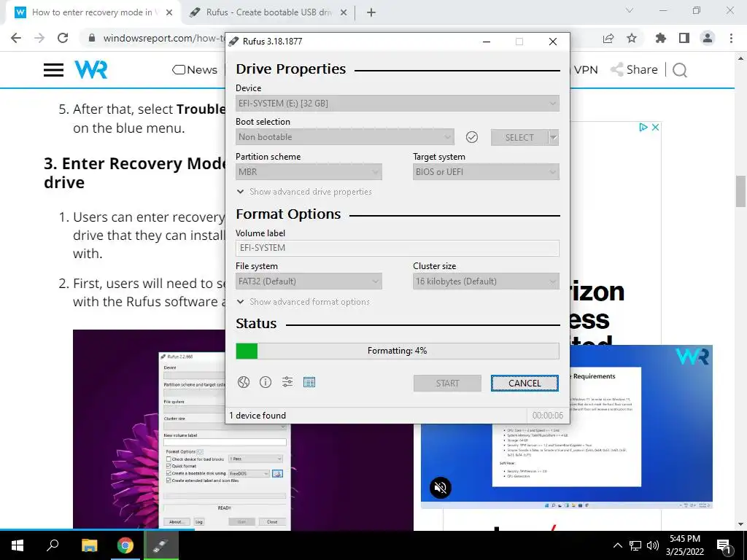Show hidden system tray icons
This screenshot has width=747, height=560.
point(617,545)
